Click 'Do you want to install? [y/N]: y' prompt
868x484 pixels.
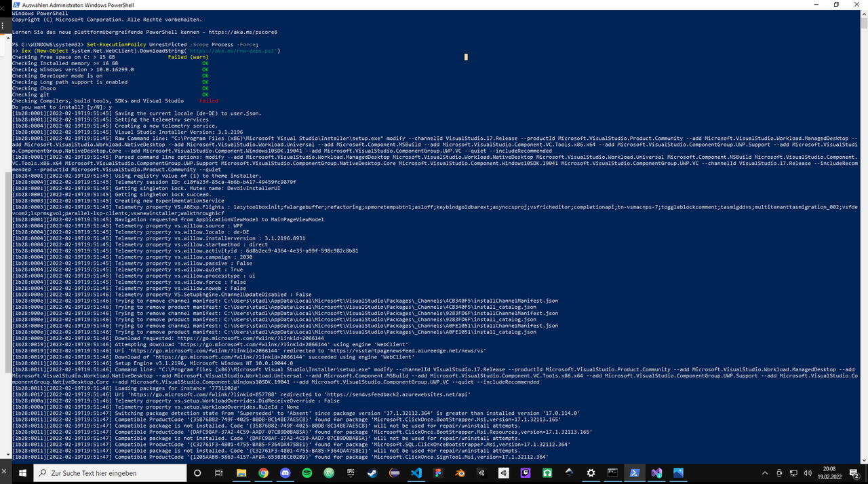[62, 107]
